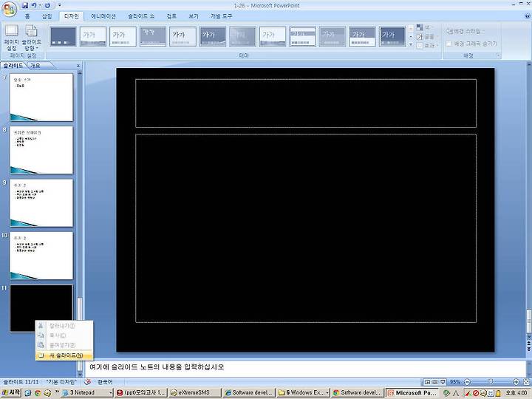Undo the last action
This screenshot has width=532, height=399.
click(x=34, y=5)
